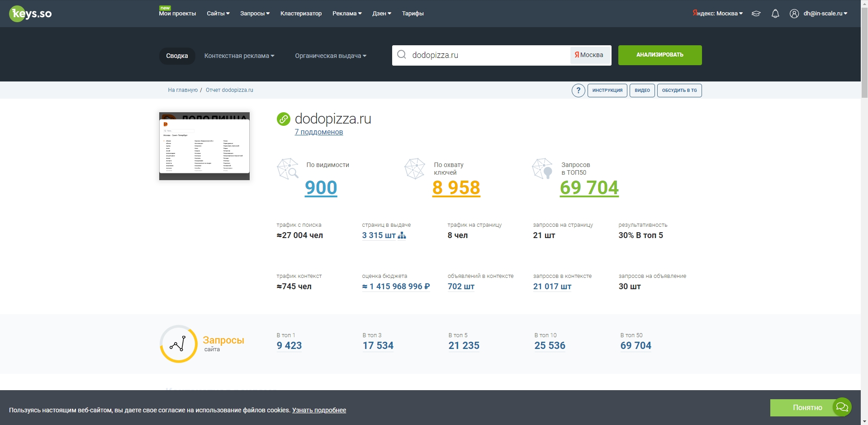868x425 pixels.
Task: Click the '≈745 чел' context traffic value
Action: point(294,287)
